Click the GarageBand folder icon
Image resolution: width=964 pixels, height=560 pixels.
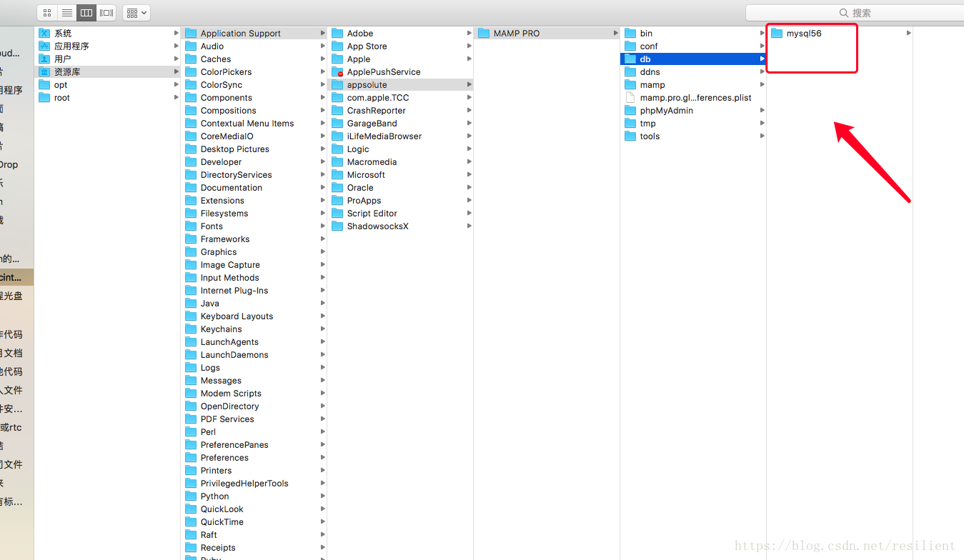pos(337,124)
